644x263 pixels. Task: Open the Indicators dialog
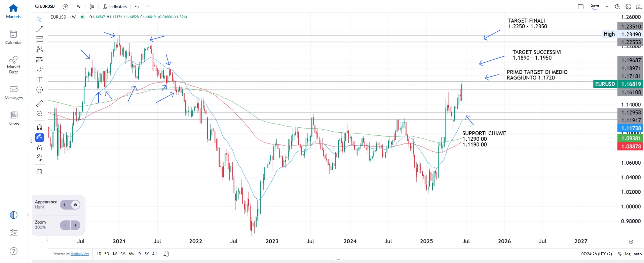pos(115,6)
